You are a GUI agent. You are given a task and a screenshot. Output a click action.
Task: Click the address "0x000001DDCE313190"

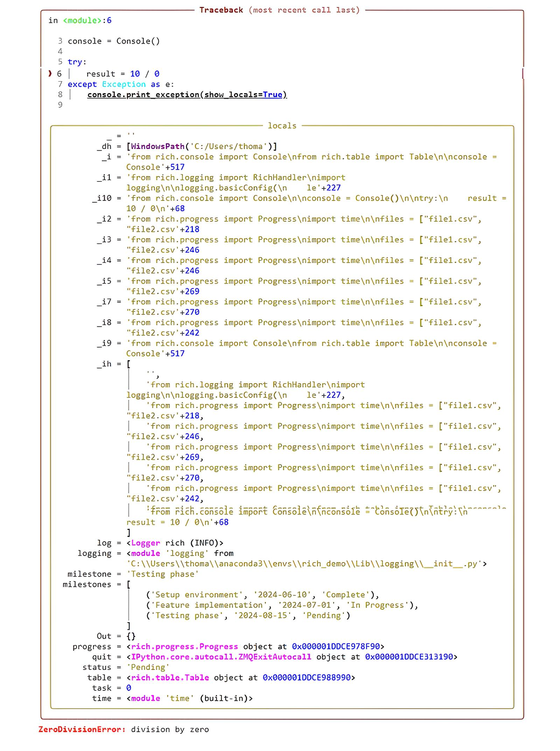tap(409, 657)
